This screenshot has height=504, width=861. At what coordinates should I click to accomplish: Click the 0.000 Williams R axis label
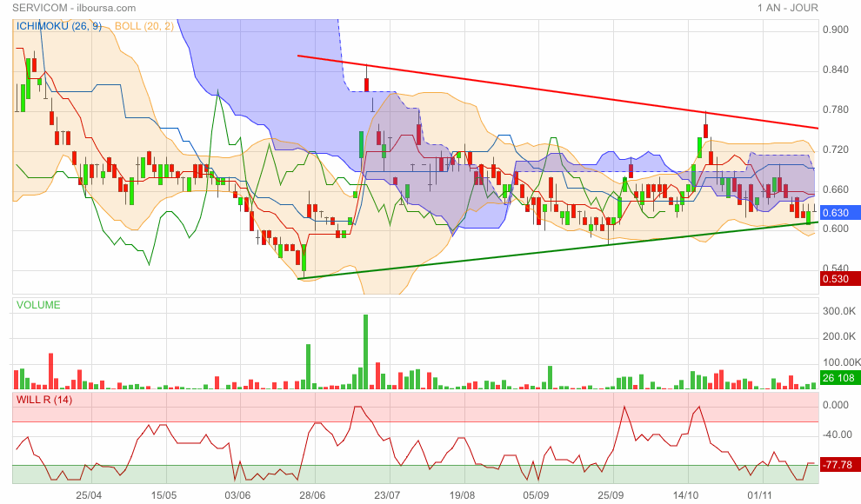click(836, 405)
